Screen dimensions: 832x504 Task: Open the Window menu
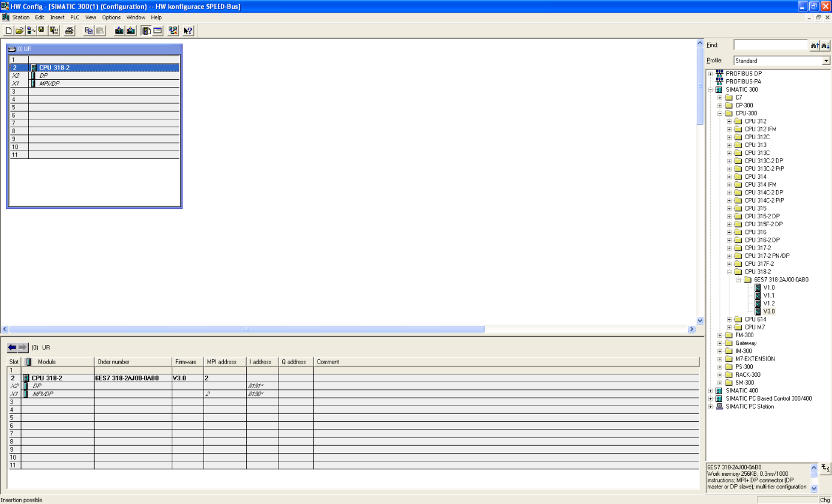136,17
